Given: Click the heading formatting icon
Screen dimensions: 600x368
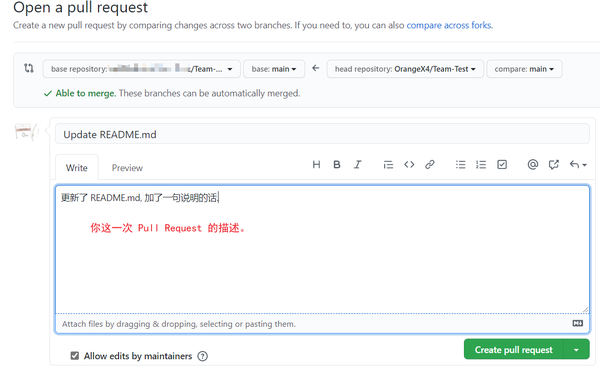Looking at the screenshot, I should pos(316,165).
